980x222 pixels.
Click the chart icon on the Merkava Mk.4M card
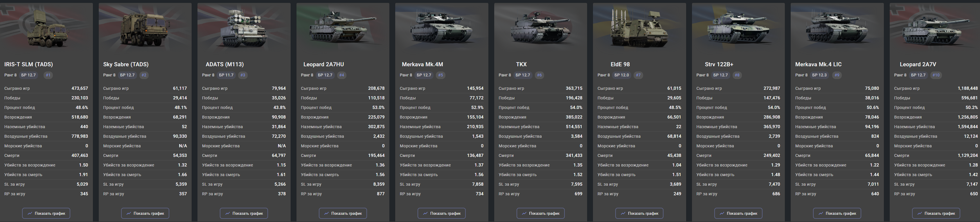(425, 213)
